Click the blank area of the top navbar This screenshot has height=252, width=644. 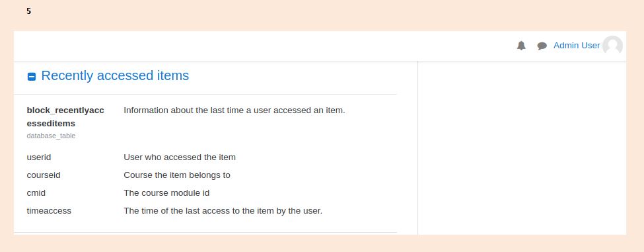[x=263, y=46]
